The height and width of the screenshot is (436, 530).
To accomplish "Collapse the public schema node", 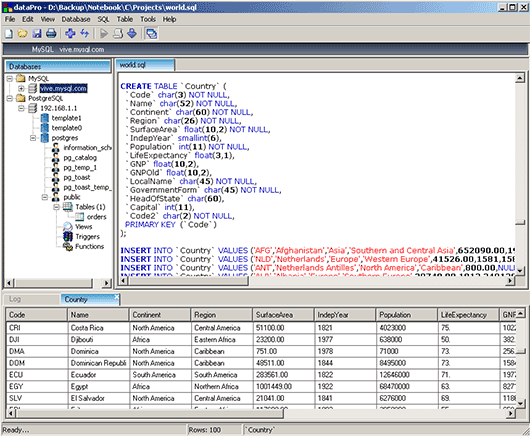I will click(x=44, y=197).
